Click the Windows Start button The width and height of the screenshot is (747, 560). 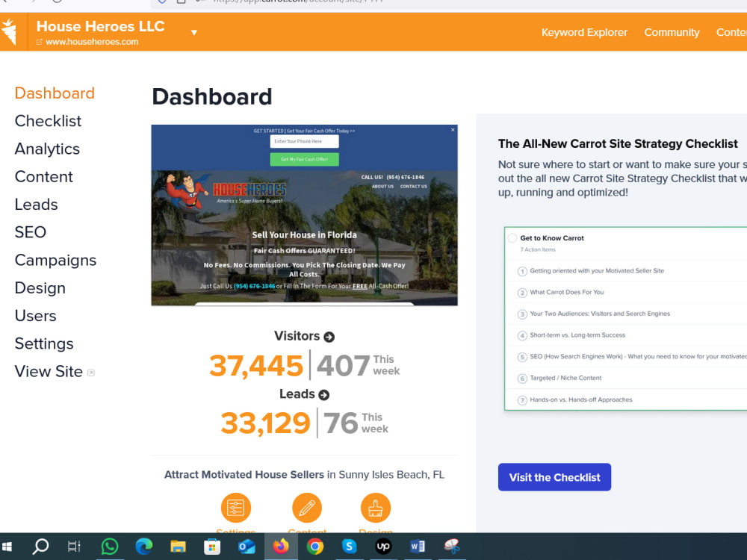(7, 547)
